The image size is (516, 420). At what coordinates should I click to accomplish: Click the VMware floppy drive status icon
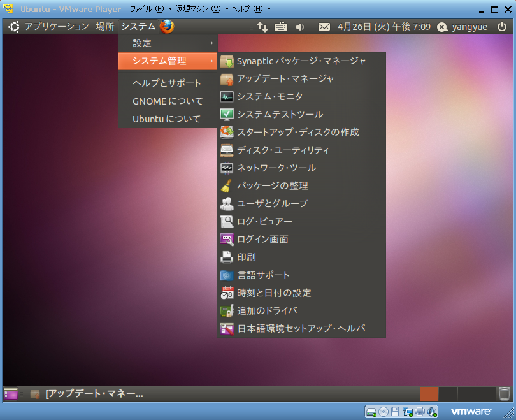395,412
